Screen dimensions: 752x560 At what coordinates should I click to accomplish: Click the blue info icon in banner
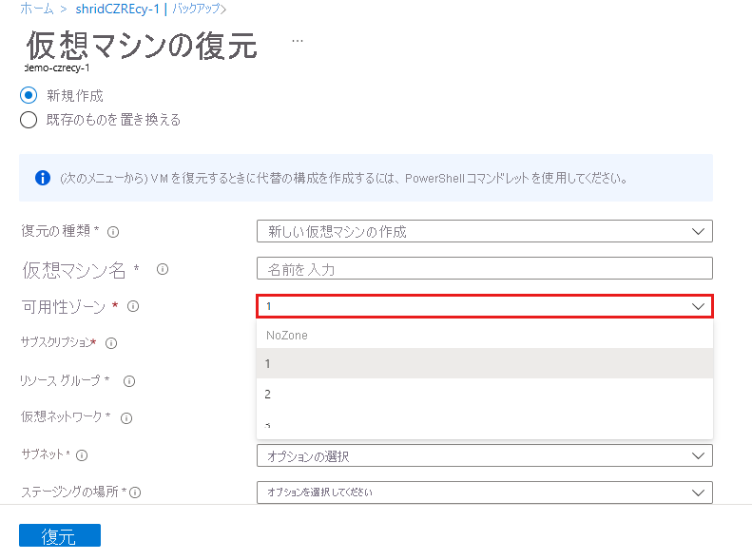tap(43, 178)
